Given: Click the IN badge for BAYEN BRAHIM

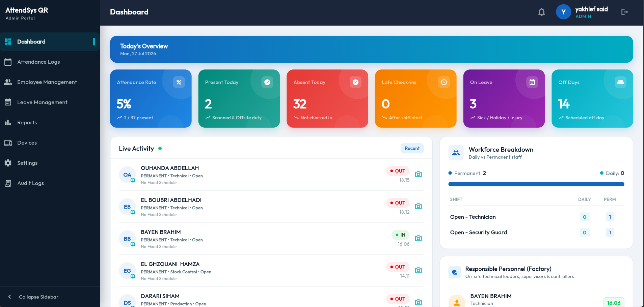Looking at the screenshot, I should (x=401, y=235).
